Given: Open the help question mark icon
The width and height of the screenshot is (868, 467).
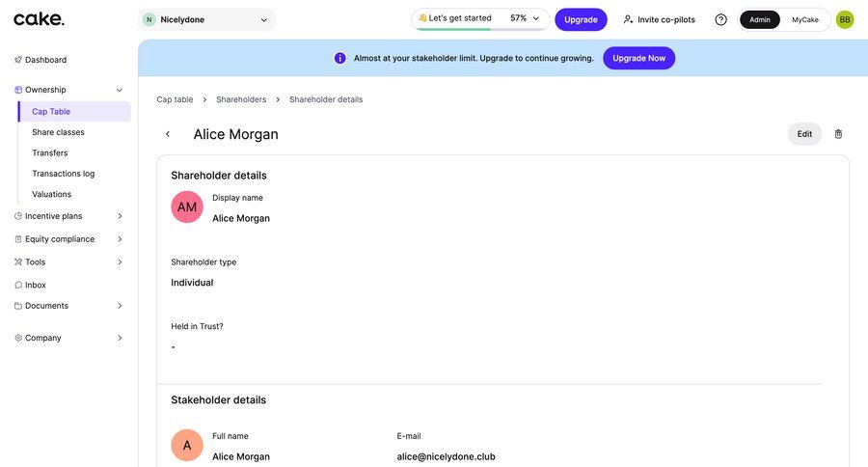Looking at the screenshot, I should [720, 19].
